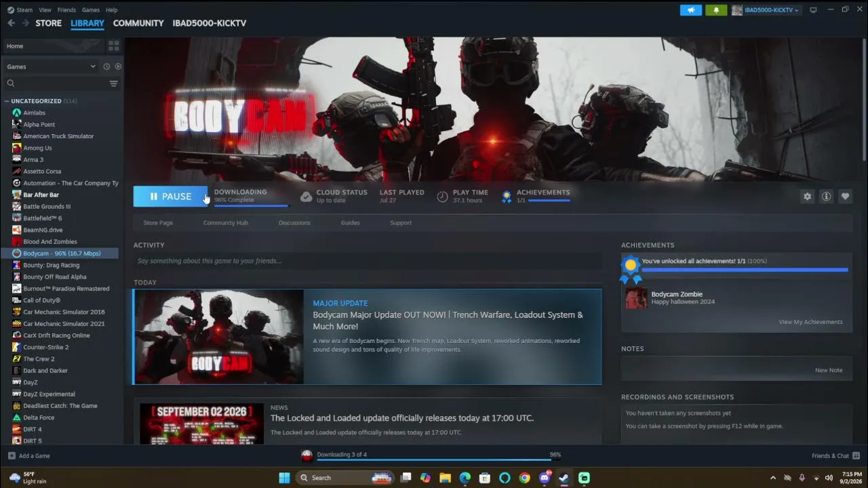Screen dimensions: 868x488
Task: Click the recent activity clock filter icon
Action: tap(106, 66)
